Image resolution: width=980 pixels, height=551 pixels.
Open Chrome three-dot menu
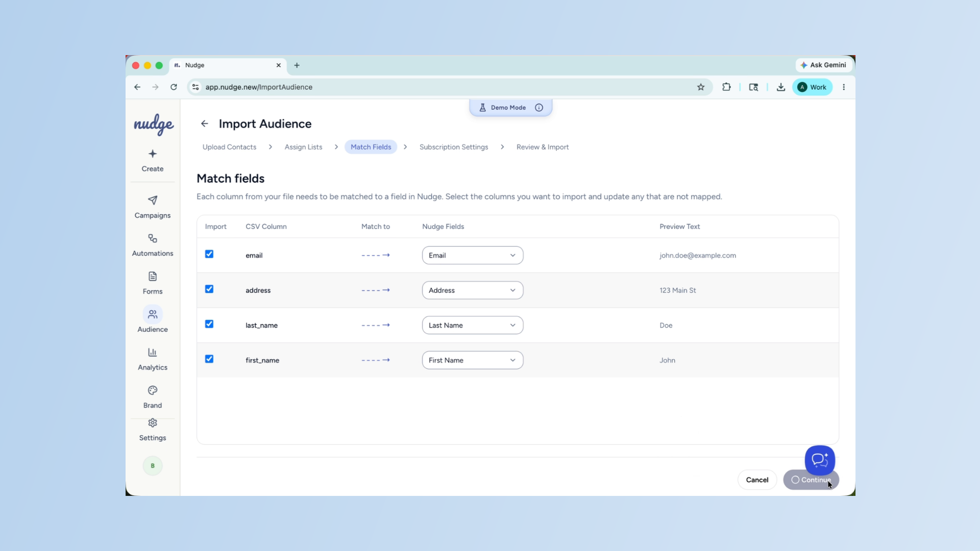click(844, 87)
